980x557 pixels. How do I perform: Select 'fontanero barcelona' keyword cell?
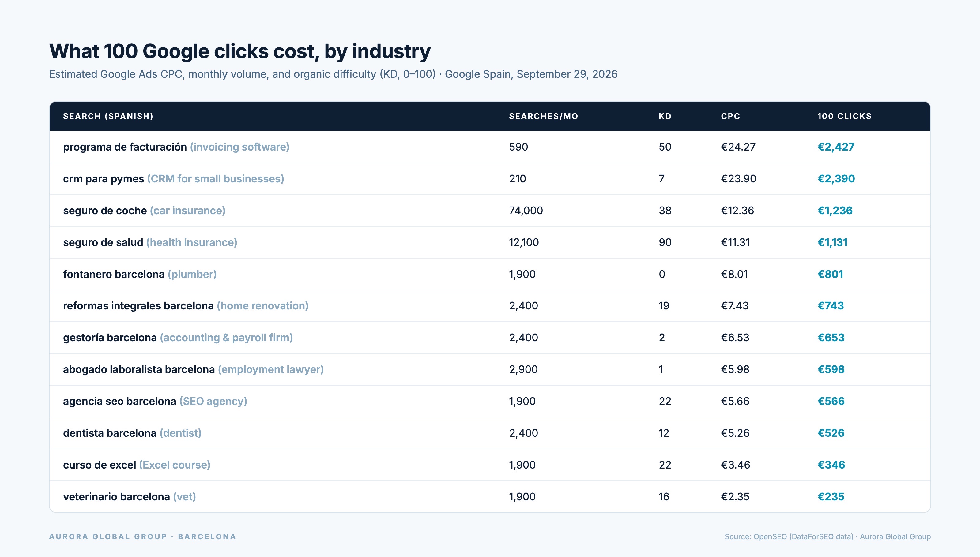point(140,274)
